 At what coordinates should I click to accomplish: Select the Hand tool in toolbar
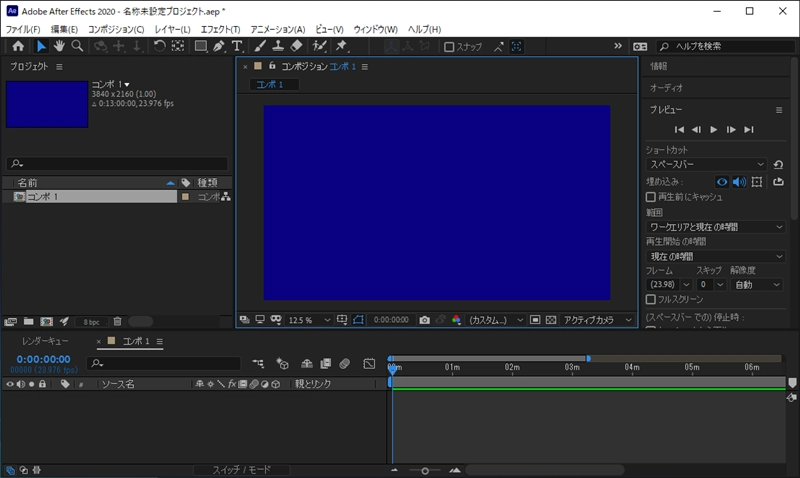click(x=59, y=46)
